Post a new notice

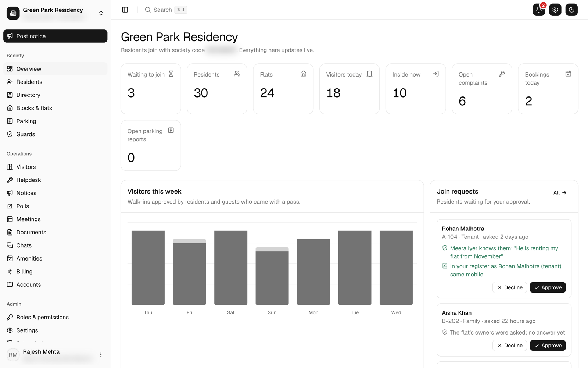coord(55,36)
